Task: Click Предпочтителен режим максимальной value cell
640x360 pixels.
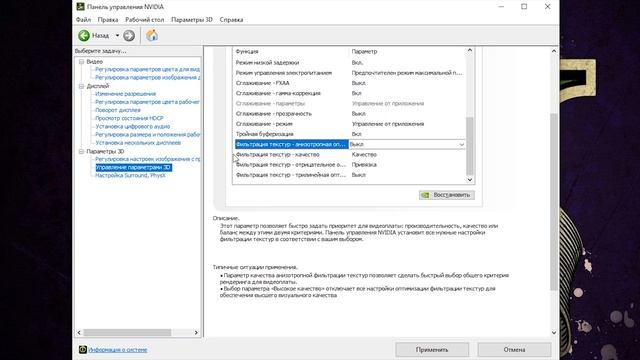Action: point(407,73)
